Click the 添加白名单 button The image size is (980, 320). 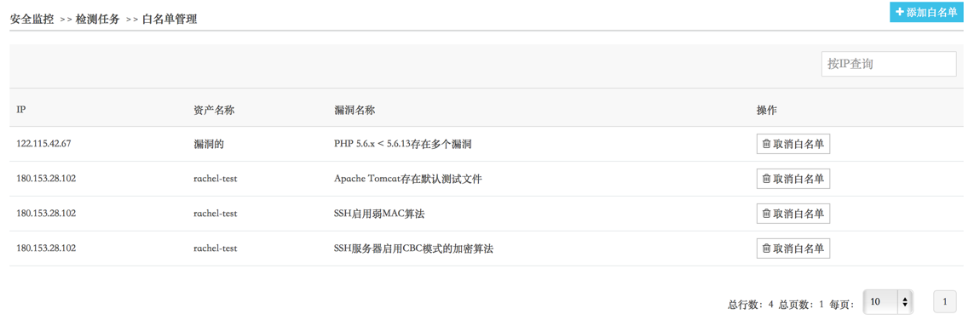point(925,12)
